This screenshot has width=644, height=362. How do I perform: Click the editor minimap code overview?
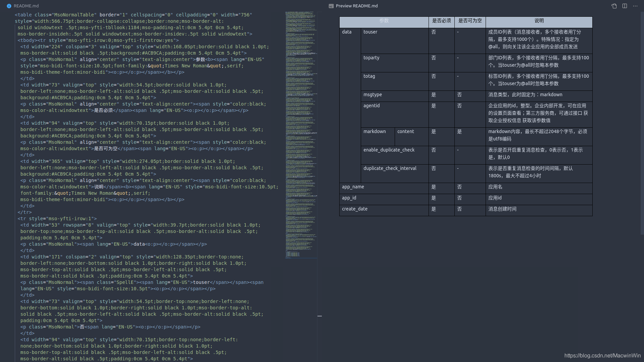coord(301,135)
